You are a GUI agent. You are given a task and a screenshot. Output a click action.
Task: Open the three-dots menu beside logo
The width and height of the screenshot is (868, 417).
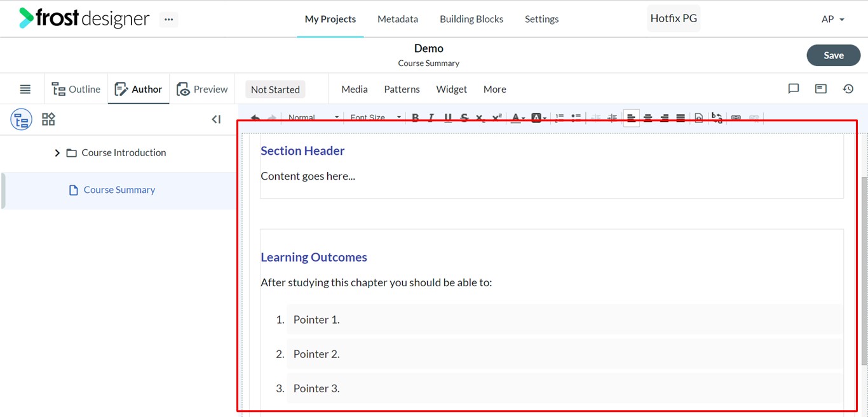(x=168, y=19)
